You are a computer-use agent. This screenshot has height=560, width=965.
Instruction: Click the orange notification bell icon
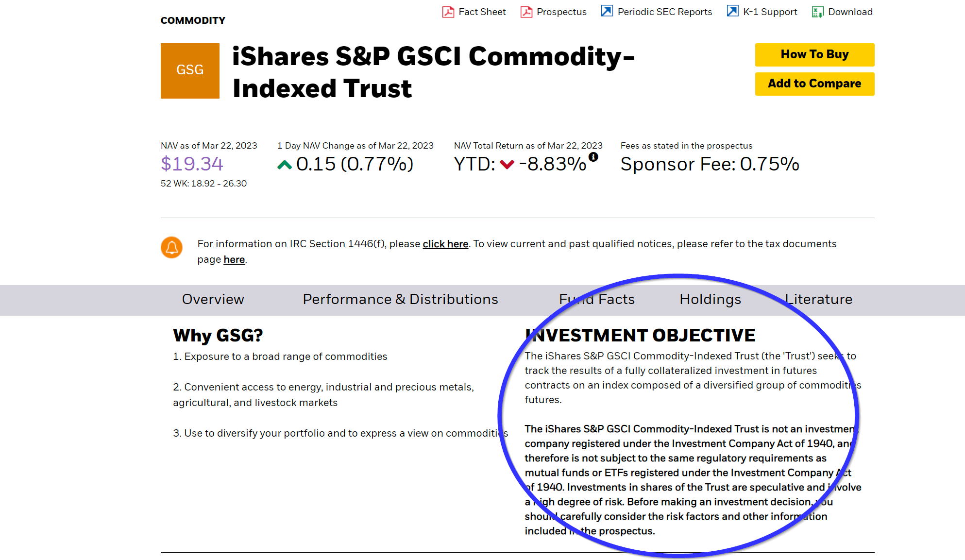coord(171,247)
